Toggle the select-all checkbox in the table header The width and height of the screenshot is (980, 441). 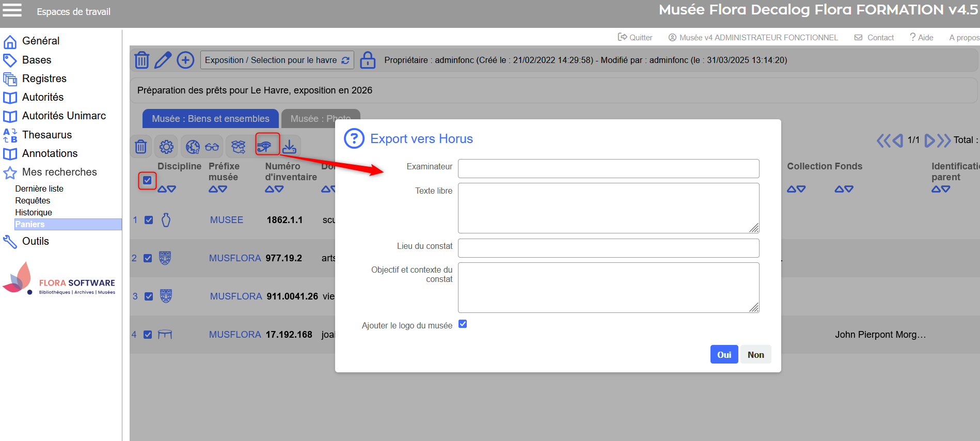147,180
